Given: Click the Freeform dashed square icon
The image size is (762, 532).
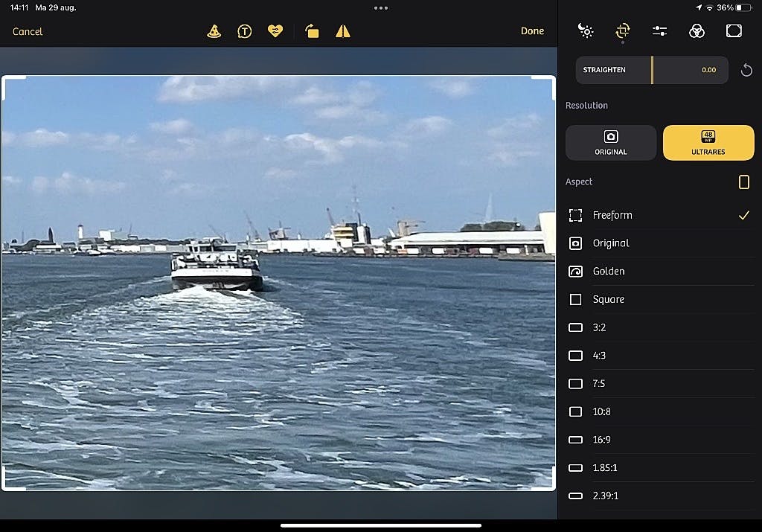Looking at the screenshot, I should pyautogui.click(x=575, y=215).
